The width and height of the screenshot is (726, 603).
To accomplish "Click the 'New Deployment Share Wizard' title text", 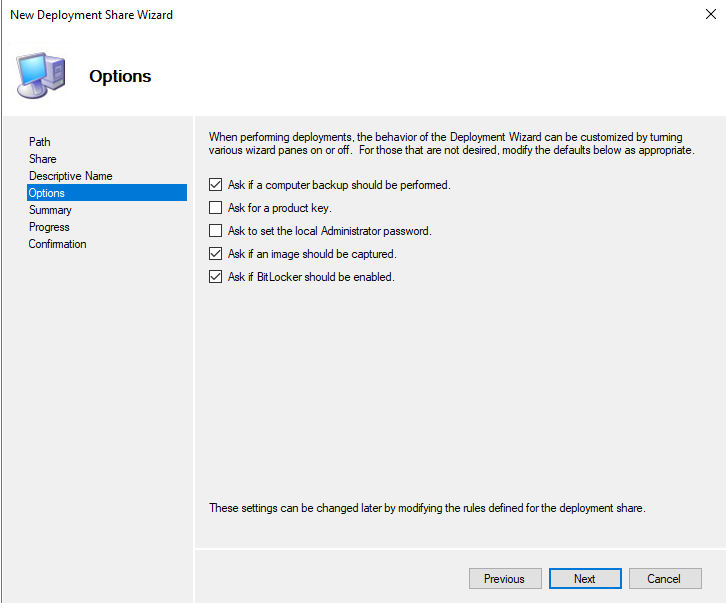I will [91, 15].
